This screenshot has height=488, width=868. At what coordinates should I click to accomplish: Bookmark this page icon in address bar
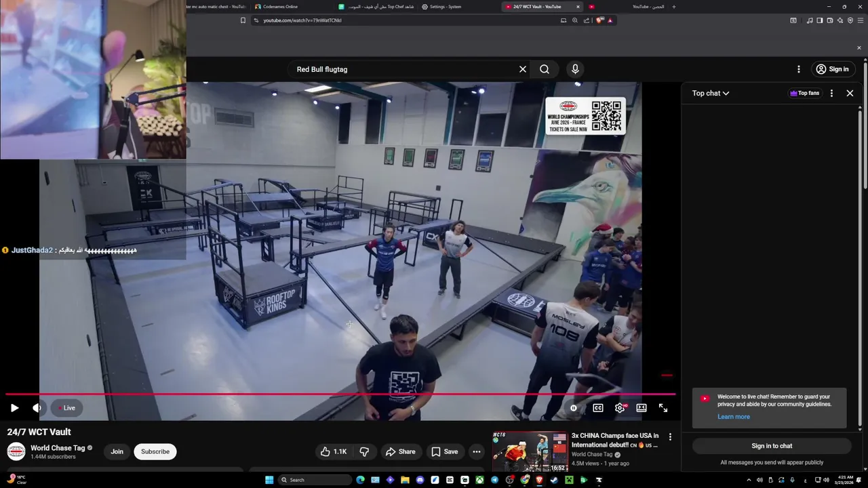tap(243, 20)
